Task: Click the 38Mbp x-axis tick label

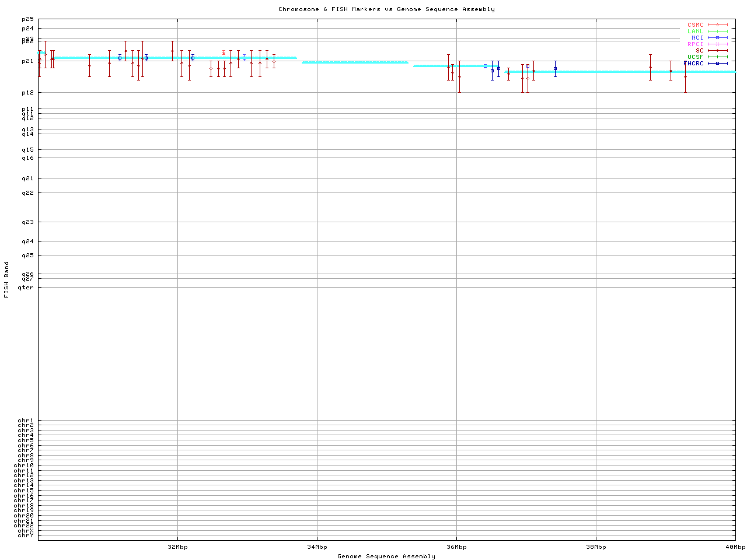Action: pyautogui.click(x=596, y=547)
